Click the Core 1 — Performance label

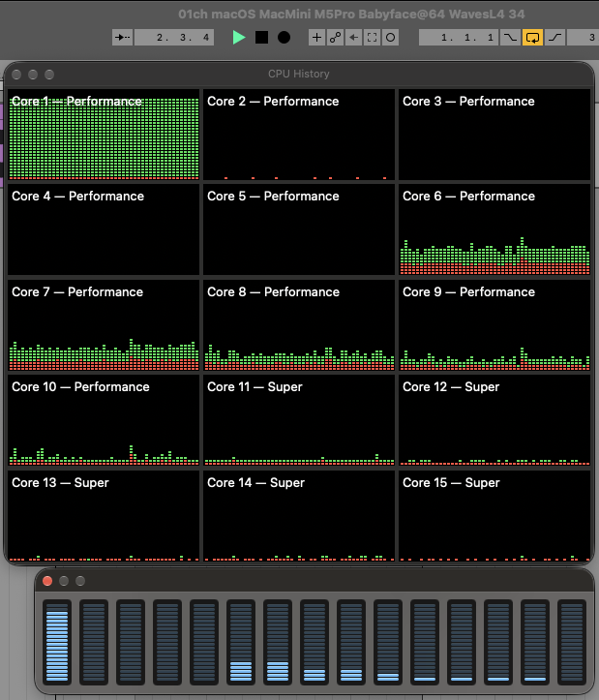[x=76, y=102]
